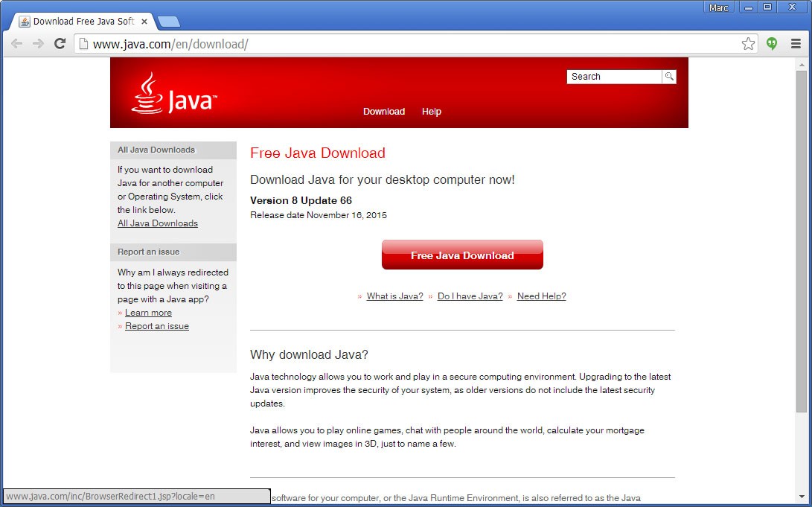Open a new tab
Image resolution: width=812 pixels, height=507 pixels.
pyautogui.click(x=168, y=22)
